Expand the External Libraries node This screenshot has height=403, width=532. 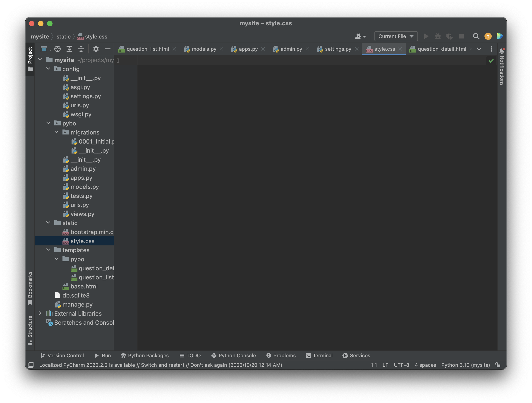(x=40, y=313)
